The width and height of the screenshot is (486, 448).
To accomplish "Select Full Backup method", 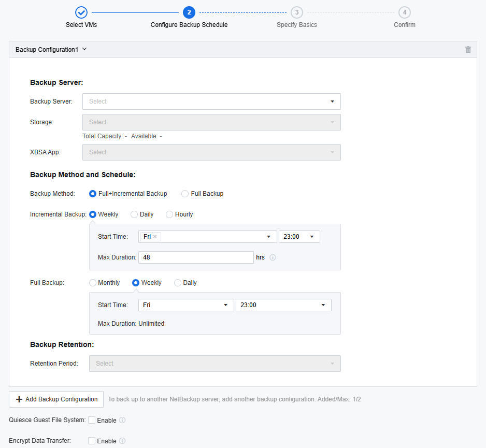I will [x=185, y=194].
